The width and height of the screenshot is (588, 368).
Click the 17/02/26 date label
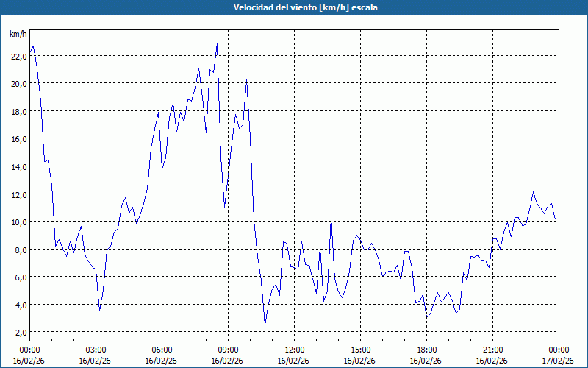[559, 361]
